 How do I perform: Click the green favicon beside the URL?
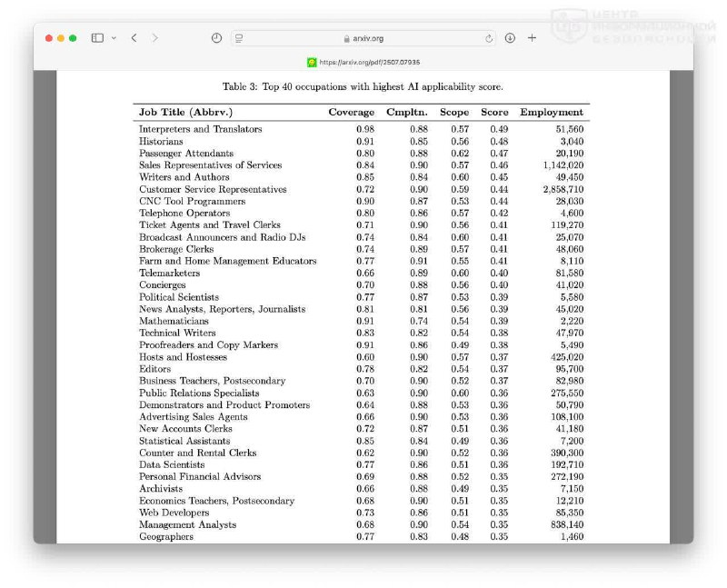312,62
